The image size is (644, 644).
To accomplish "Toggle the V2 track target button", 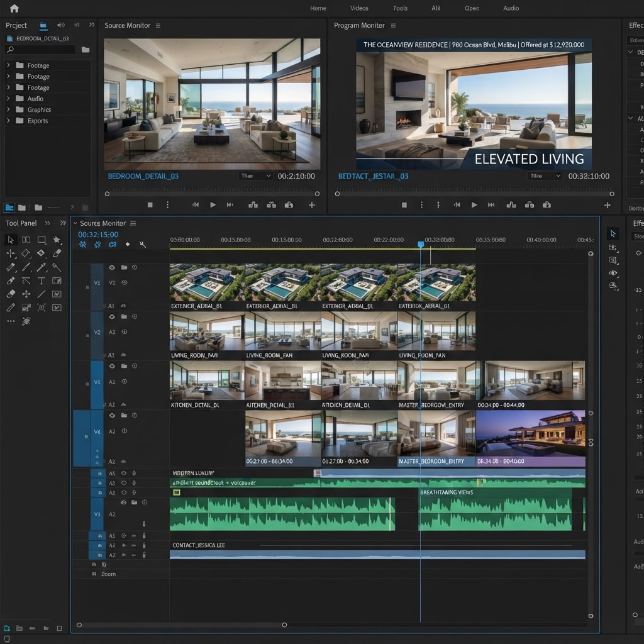I will pos(97,332).
